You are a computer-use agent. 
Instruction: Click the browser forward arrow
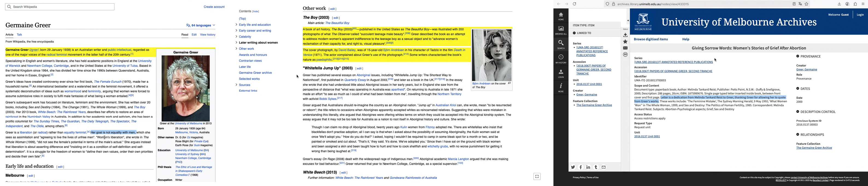click(567, 4)
